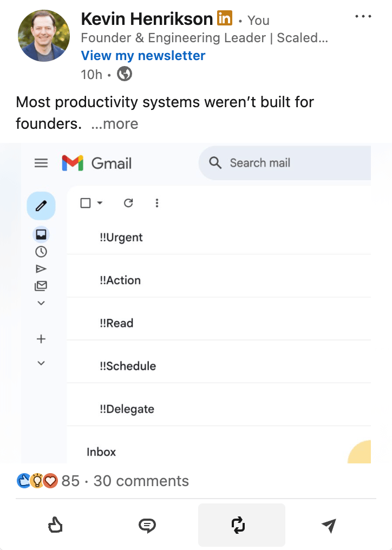Viewport: 392px width, 550px height.
Task: Click the View my newsletter link
Action: (143, 56)
